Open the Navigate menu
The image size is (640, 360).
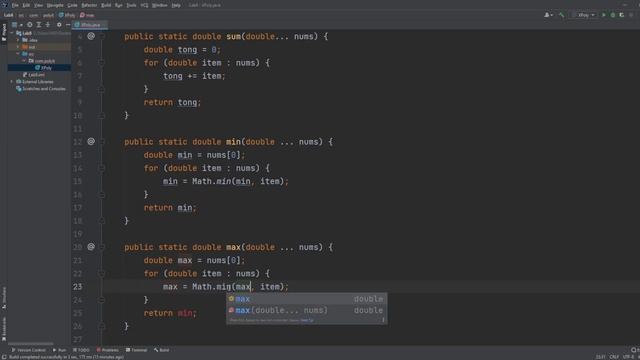tap(55, 5)
